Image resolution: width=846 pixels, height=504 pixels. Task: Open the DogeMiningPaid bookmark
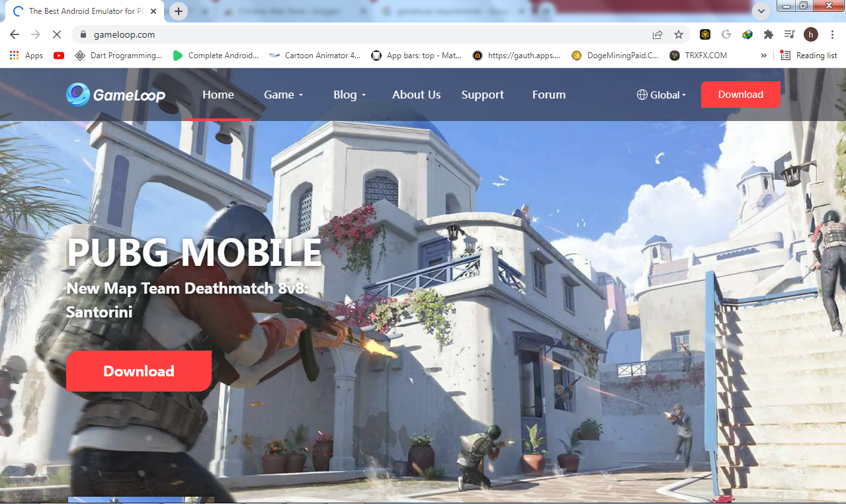(615, 56)
